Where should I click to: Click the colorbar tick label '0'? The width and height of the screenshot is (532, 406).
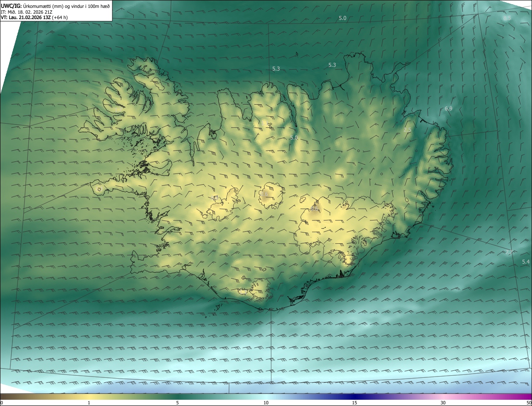(2, 403)
